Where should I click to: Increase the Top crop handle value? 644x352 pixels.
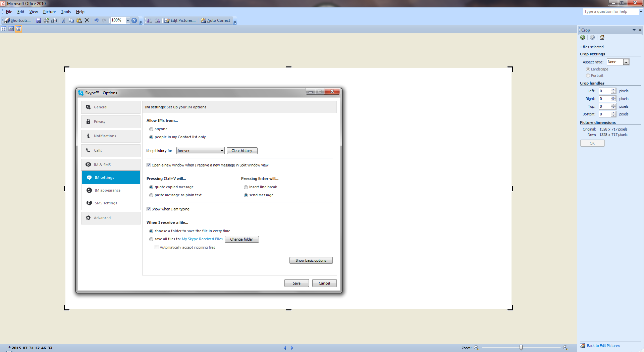[x=613, y=105]
